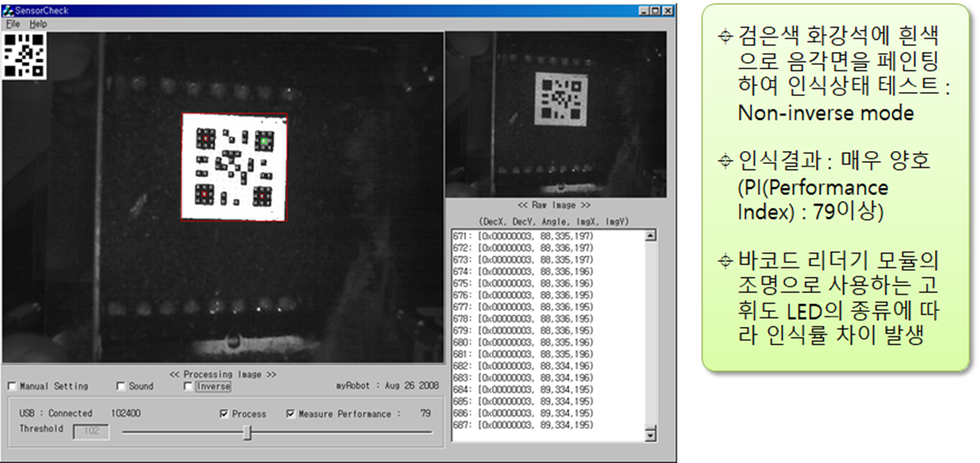Open the Help menu
The image size is (980, 463).
pos(38,24)
